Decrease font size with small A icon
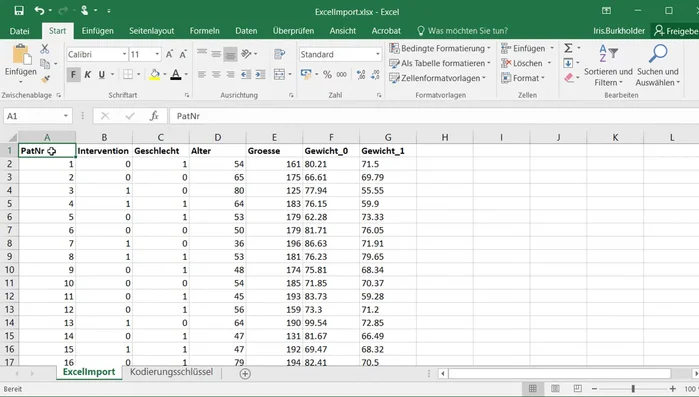 (183, 54)
